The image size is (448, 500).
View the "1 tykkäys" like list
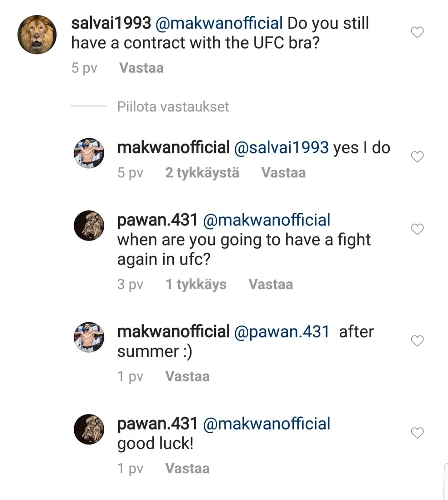click(x=196, y=285)
